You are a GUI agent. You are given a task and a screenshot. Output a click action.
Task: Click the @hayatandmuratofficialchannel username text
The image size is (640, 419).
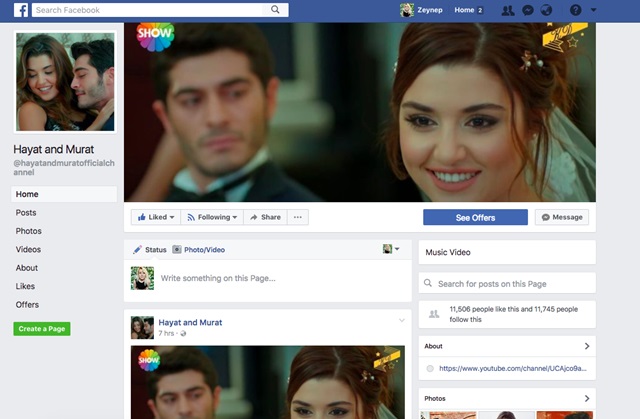64,168
